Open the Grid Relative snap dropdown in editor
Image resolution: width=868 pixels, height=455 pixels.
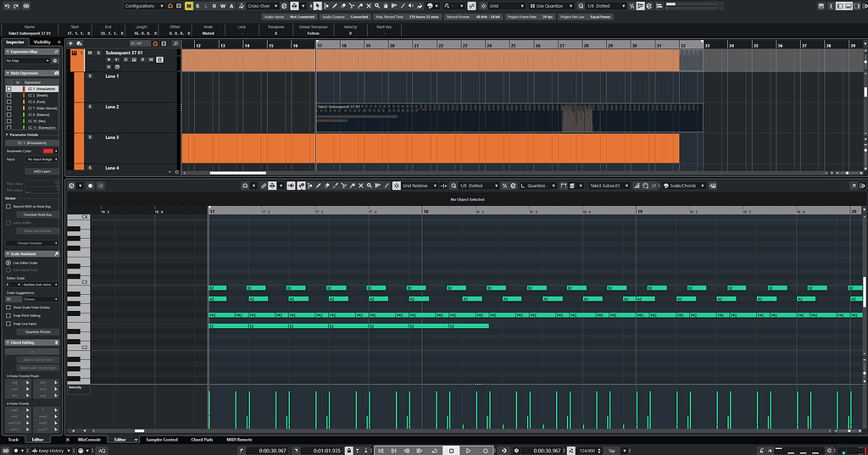(x=420, y=186)
